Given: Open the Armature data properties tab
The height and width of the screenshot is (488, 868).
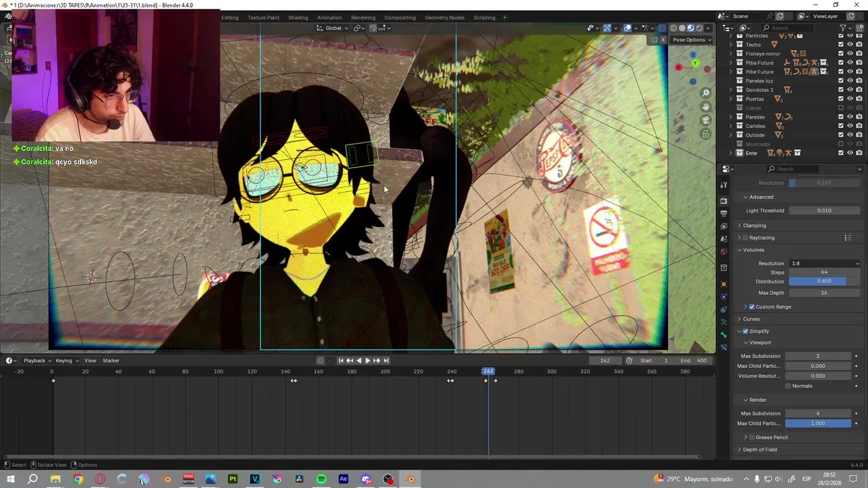Looking at the screenshot, I should click(724, 321).
